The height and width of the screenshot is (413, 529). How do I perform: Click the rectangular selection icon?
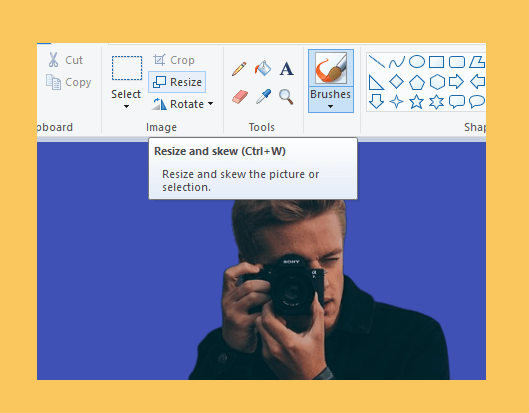click(127, 68)
